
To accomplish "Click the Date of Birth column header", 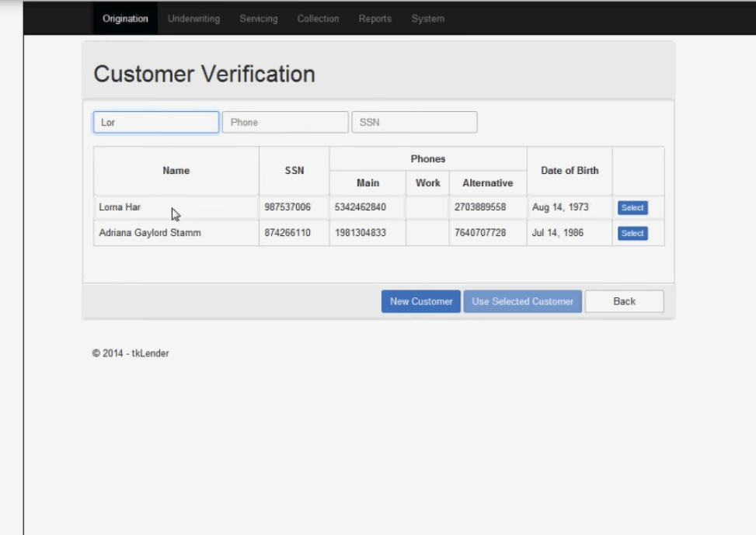I will click(570, 171).
